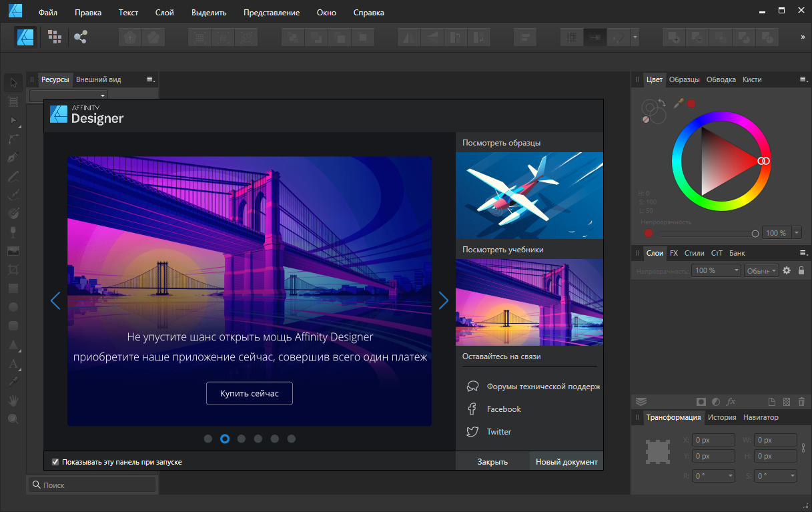The image size is (812, 512).
Task: Show next welcome slide arrow
Action: coord(444,300)
